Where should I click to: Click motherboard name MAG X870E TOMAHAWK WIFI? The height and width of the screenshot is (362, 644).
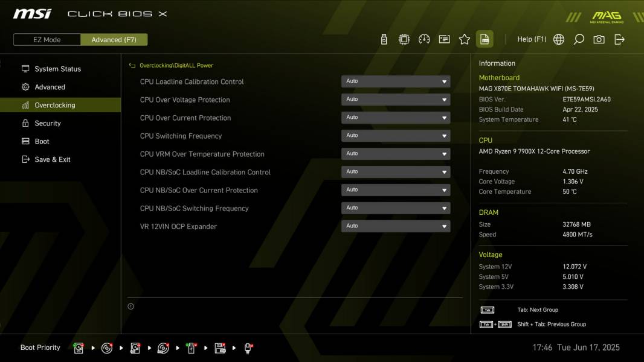[x=536, y=89]
